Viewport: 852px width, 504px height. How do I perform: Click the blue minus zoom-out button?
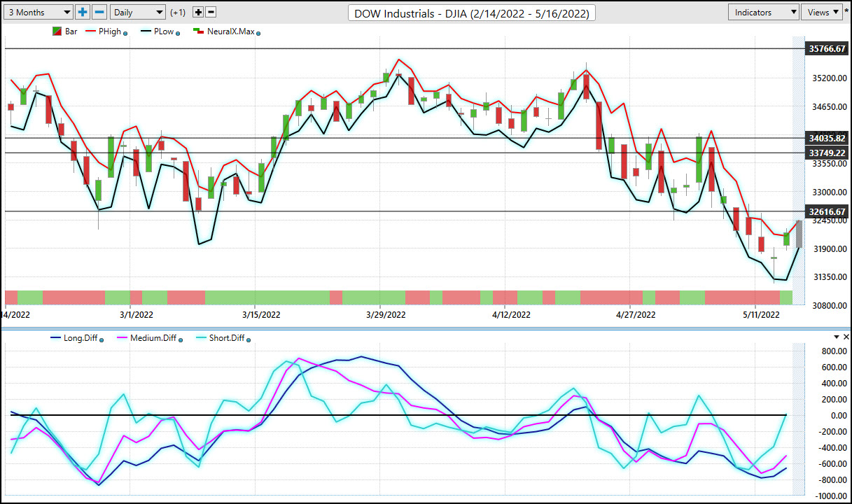pyautogui.click(x=99, y=12)
